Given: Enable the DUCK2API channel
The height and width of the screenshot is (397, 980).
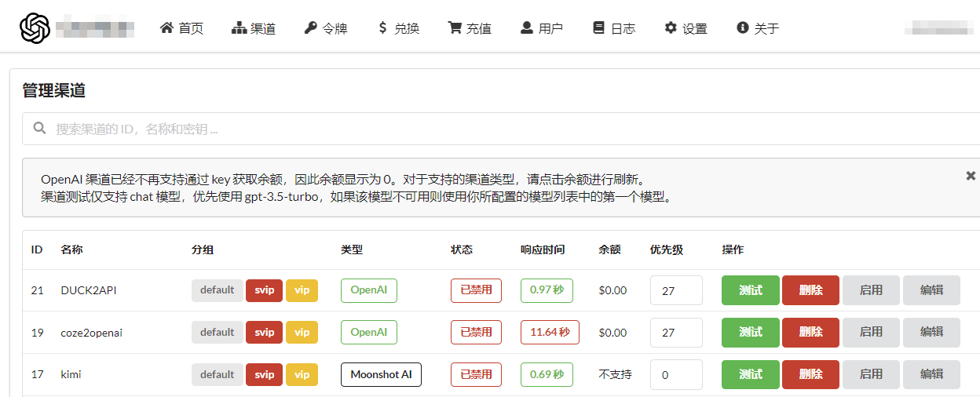Looking at the screenshot, I should 871,290.
